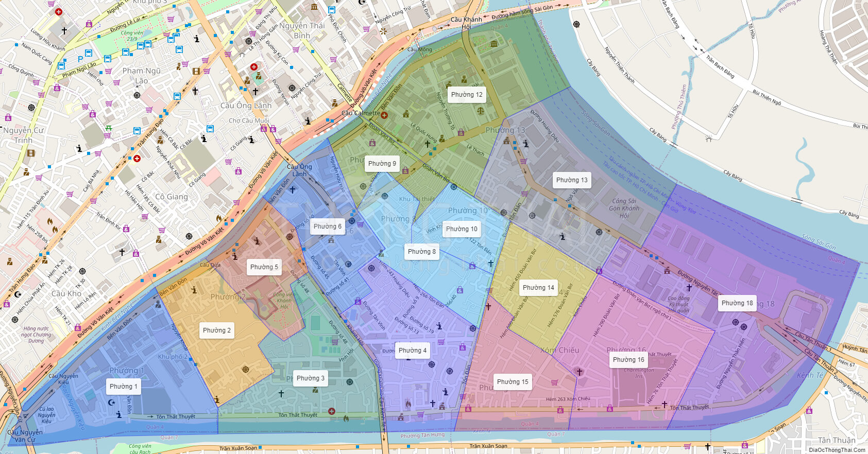The width and height of the screenshot is (868, 454).
Task: Click the church cross icon below Cầu Ông Lãnh bridge
Action: point(293,189)
